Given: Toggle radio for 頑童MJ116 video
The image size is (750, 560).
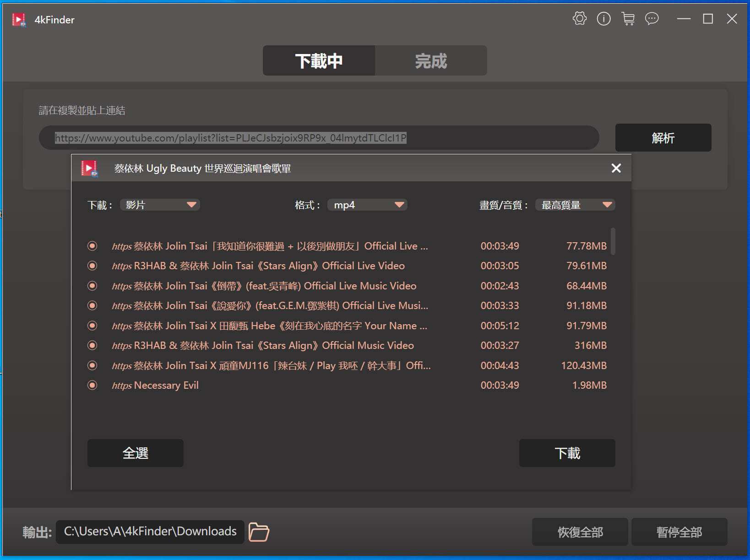Looking at the screenshot, I should click(x=92, y=365).
